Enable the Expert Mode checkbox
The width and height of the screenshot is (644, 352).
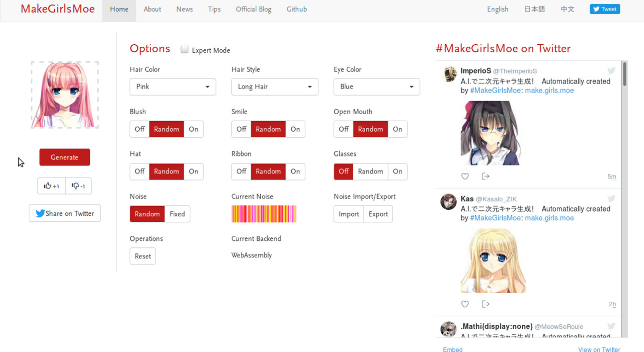pyautogui.click(x=185, y=50)
